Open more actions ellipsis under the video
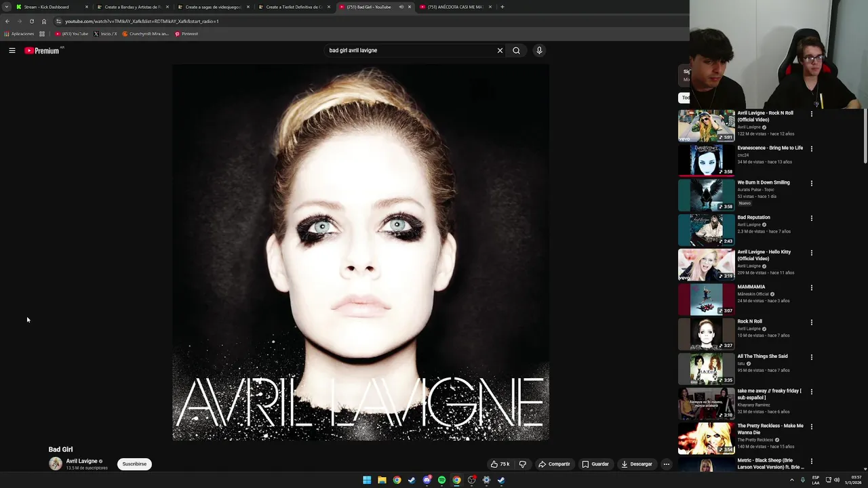This screenshot has width=868, height=488. pos(667,464)
